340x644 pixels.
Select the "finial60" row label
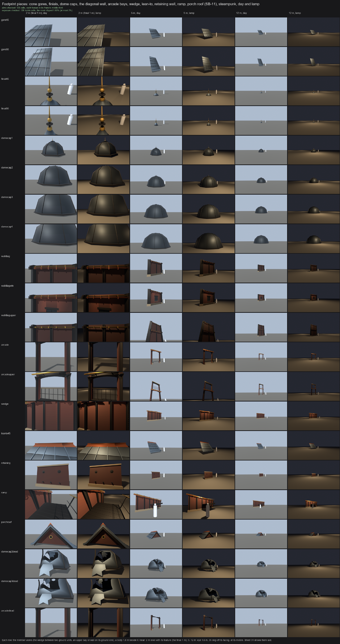pyautogui.click(x=5, y=109)
